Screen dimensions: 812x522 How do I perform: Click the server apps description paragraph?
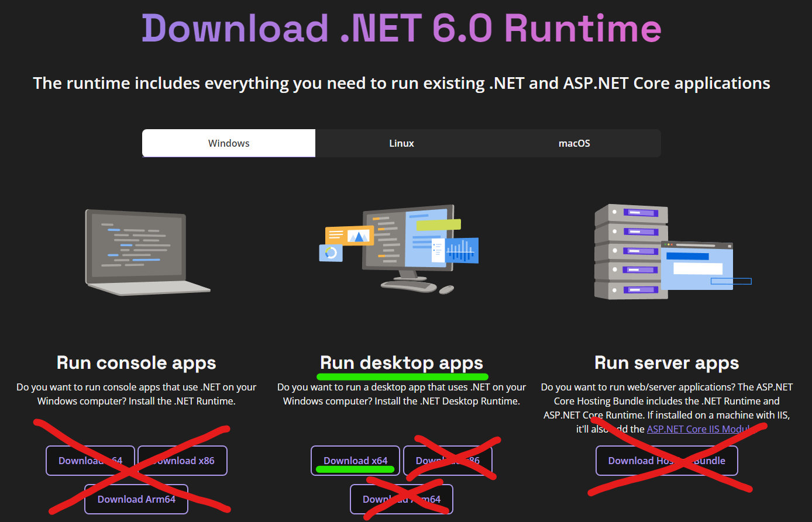[x=667, y=408]
